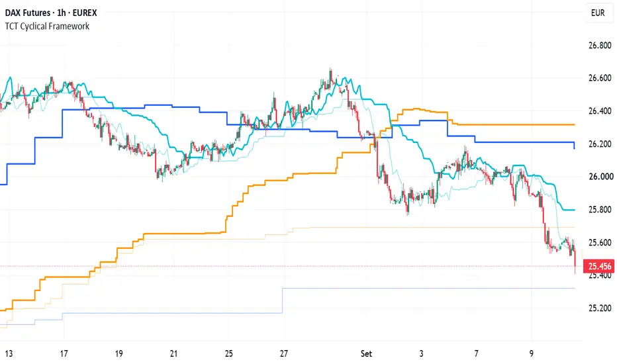Click the 26.400 price scale label
The width and height of the screenshot is (617, 364).
point(600,111)
